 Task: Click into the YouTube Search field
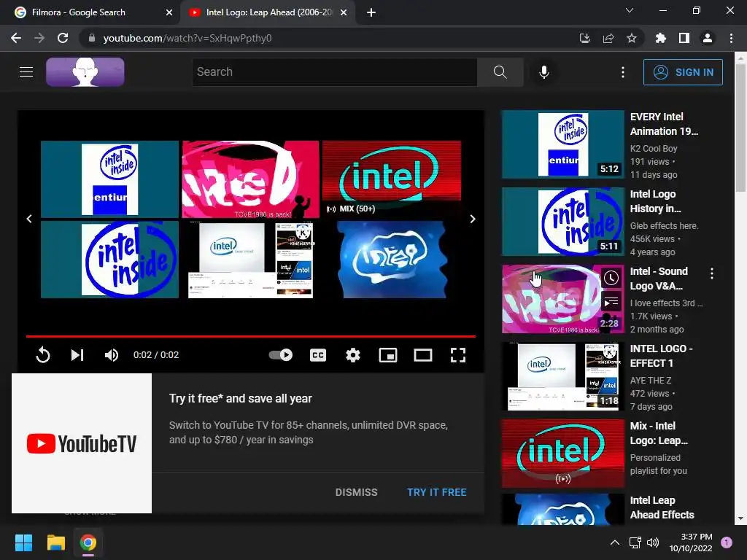334,72
